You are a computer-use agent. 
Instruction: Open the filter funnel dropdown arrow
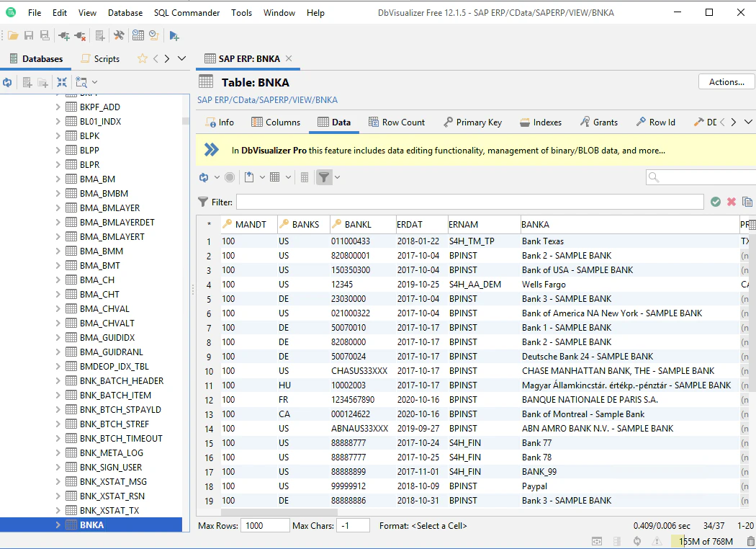click(338, 177)
